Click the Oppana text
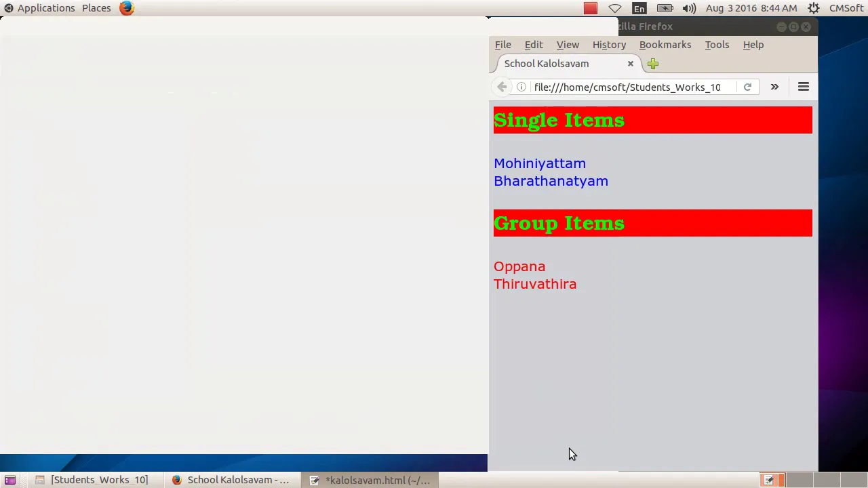Viewport: 868px width, 488px height. [x=519, y=266]
